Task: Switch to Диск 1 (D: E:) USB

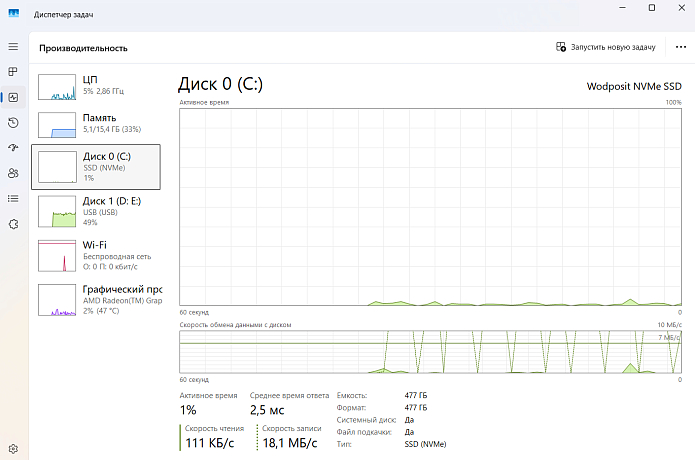Action: click(x=97, y=210)
